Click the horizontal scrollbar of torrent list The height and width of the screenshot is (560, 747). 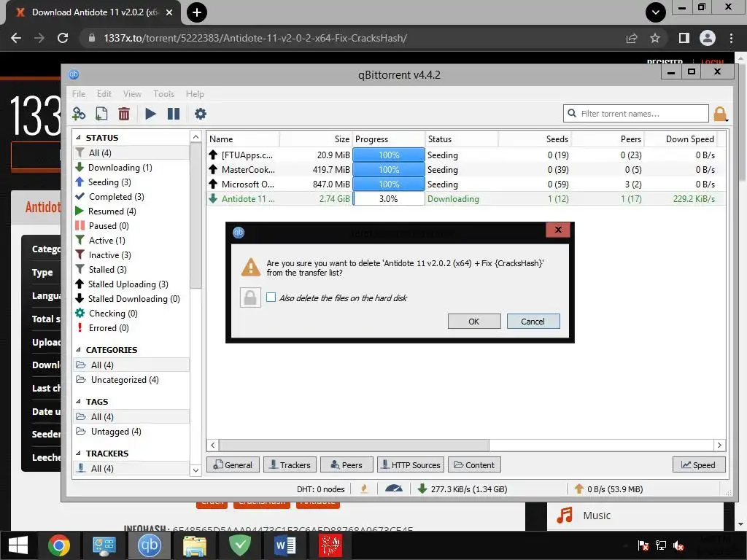point(354,446)
